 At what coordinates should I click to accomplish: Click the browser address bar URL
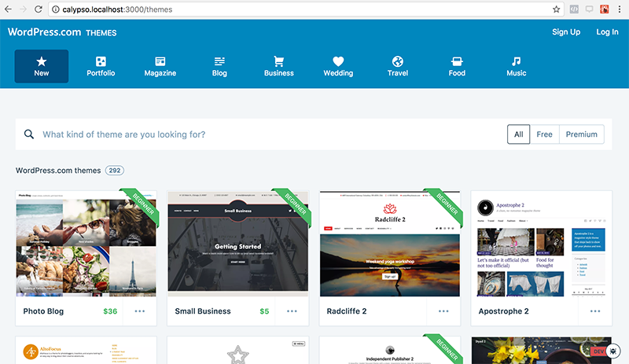pos(117,9)
